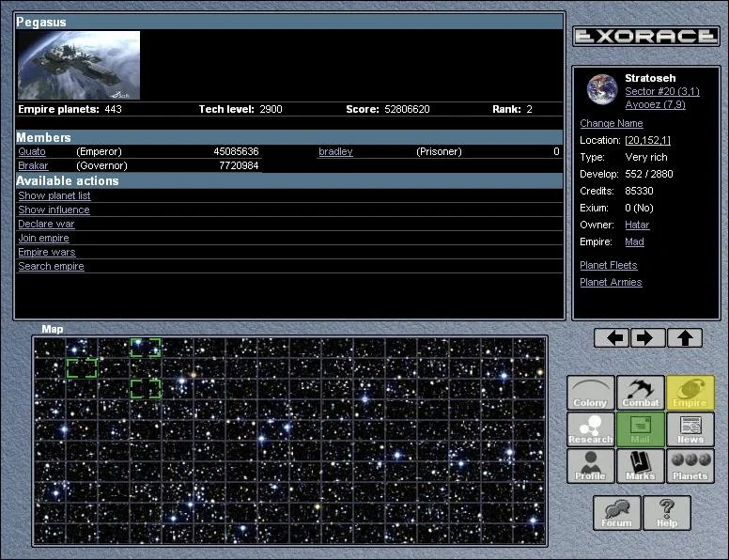Open the Research section icon
729x560 pixels.
click(591, 429)
